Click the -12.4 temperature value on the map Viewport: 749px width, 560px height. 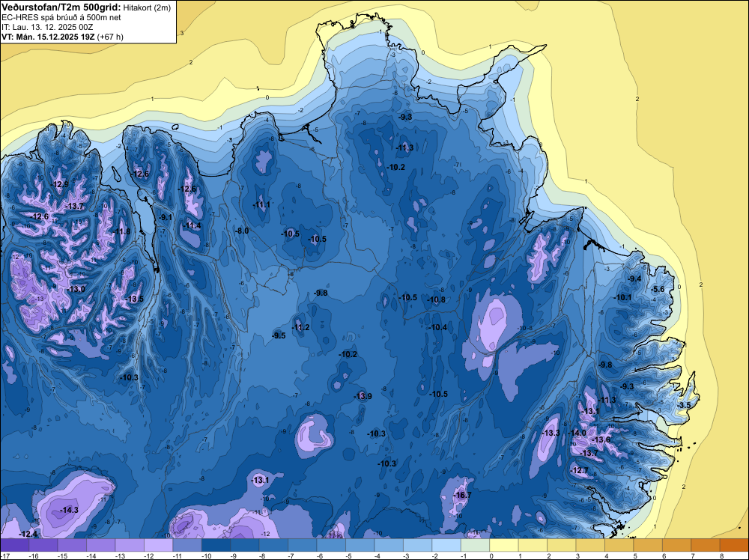click(28, 534)
